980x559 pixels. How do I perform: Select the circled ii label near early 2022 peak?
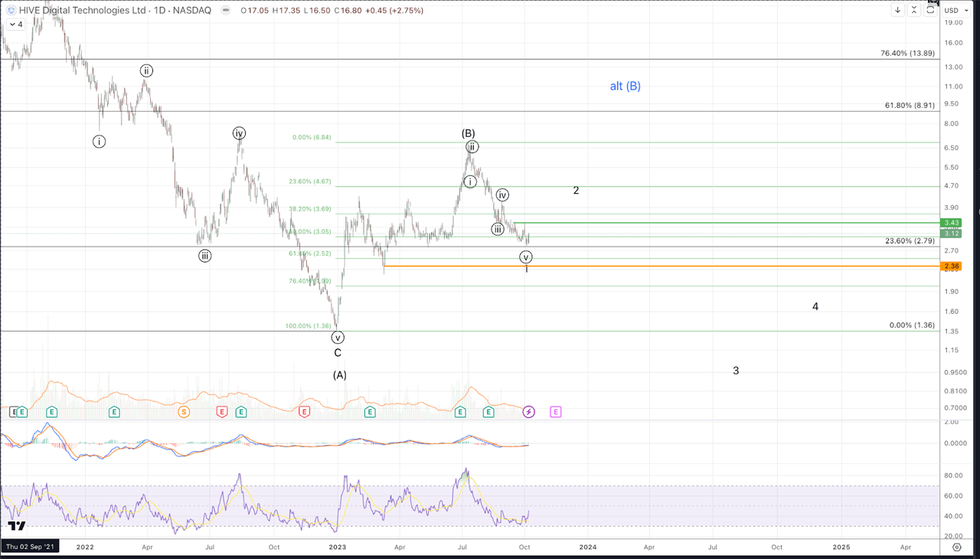click(146, 70)
